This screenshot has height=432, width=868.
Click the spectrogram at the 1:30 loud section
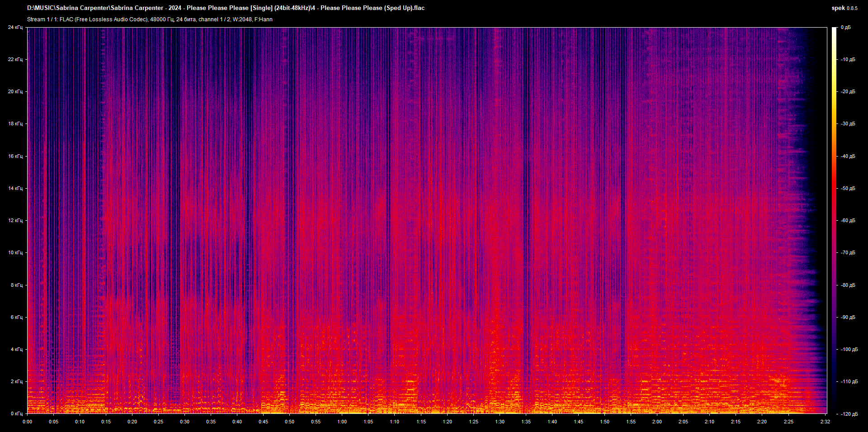[500, 226]
